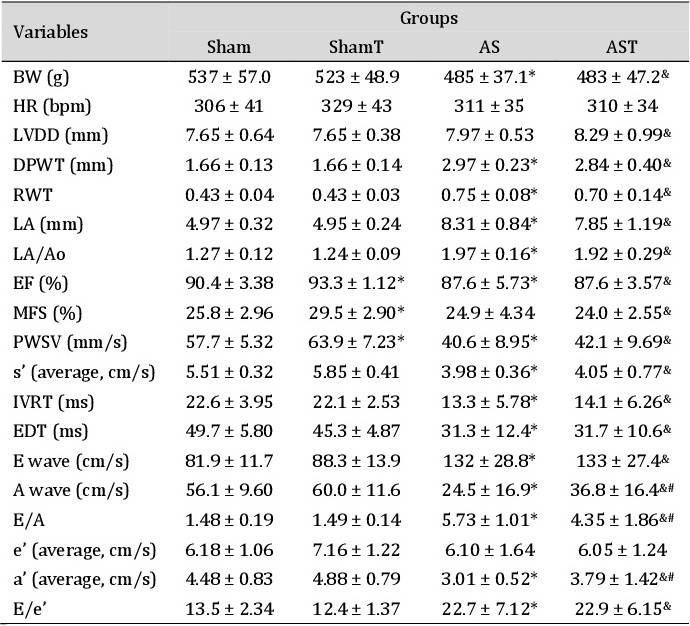690x626 pixels.
Task: Click AST value 36.8 ± 16.4 for A wave
Action: pos(621,490)
